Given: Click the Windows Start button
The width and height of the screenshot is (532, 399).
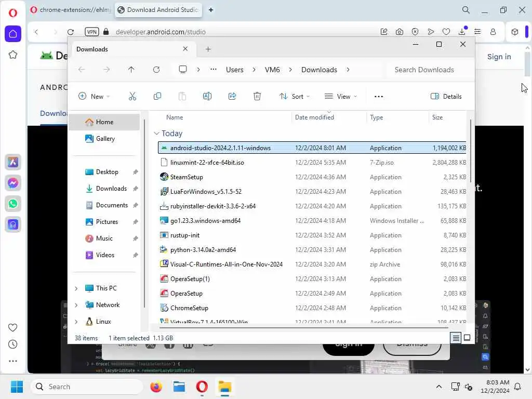Looking at the screenshot, I should pyautogui.click(x=17, y=387).
